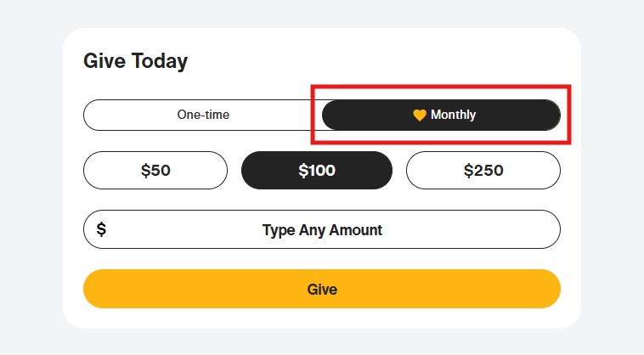
Task: Switch to One-time giving
Action: tap(202, 115)
